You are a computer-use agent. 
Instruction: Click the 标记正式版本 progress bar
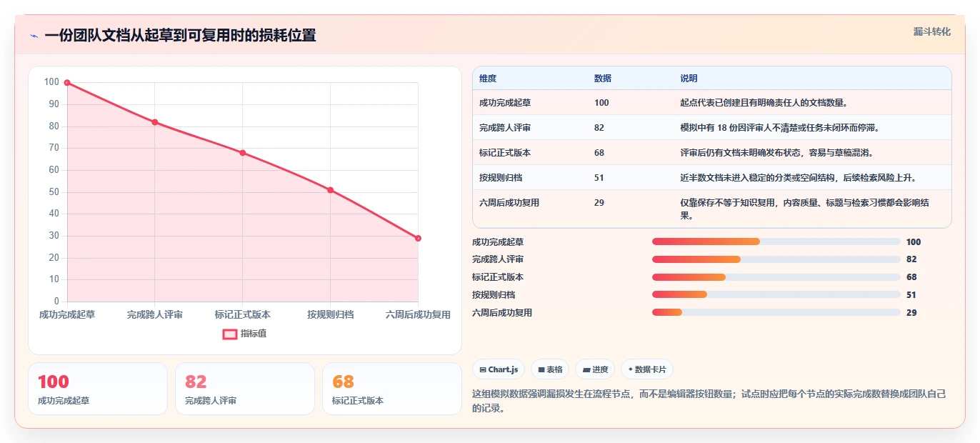(x=776, y=277)
